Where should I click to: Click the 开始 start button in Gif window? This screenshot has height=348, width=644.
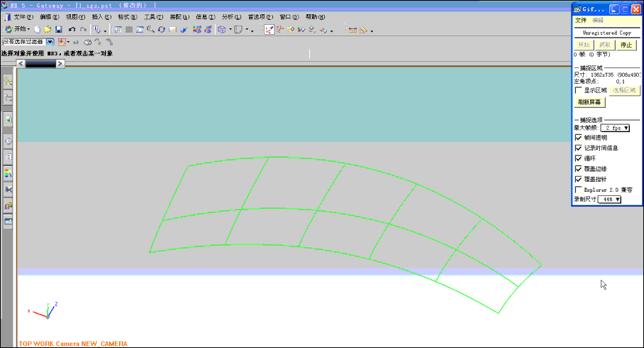(x=584, y=45)
